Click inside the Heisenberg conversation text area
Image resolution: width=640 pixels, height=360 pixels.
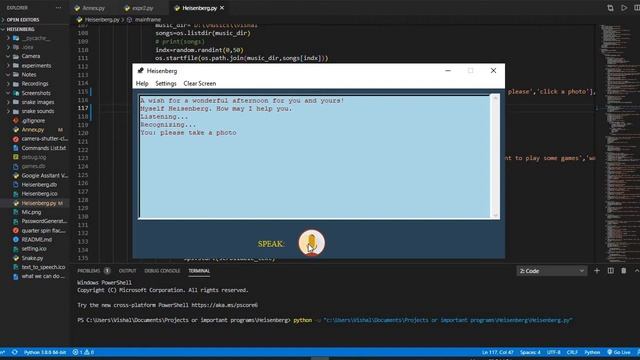point(314,157)
